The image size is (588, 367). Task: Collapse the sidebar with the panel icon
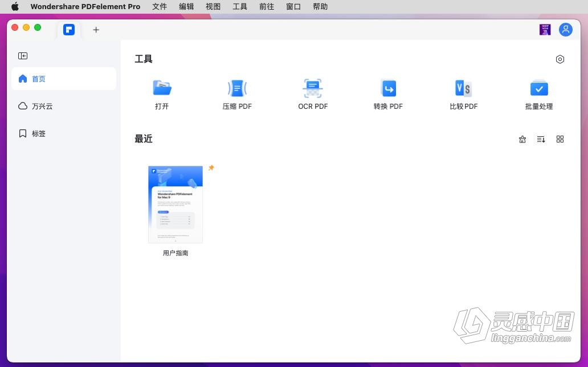23,56
